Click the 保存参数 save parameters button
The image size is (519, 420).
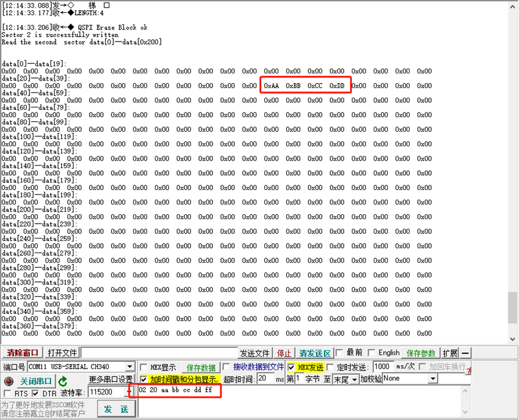(420, 354)
